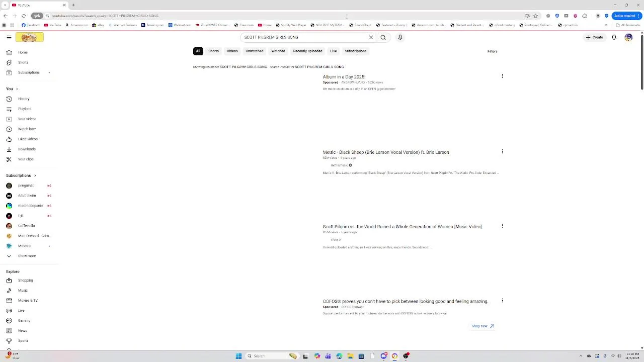Viewport: 644px width, 362px height.
Task: Open options for Album in a Day 2025
Action: [502, 76]
